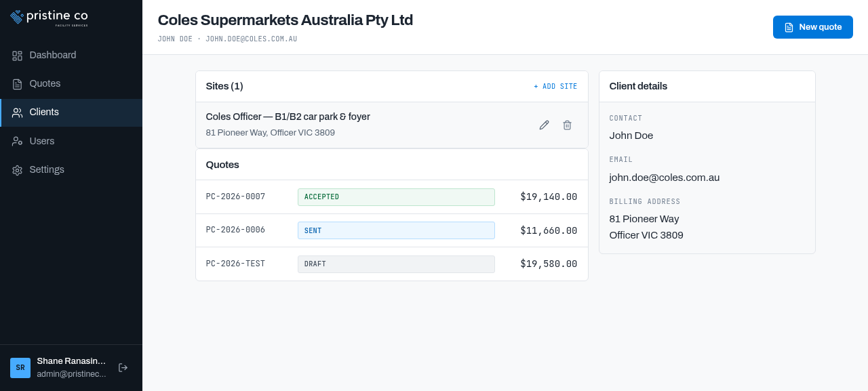Go to Quotes in the sidebar
This screenshot has width=868, height=391.
(71, 83)
